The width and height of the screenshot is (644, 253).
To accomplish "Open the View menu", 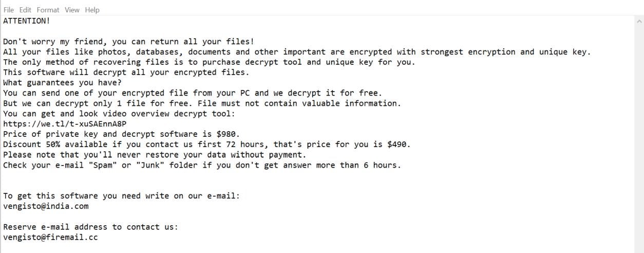I will point(72,10).
